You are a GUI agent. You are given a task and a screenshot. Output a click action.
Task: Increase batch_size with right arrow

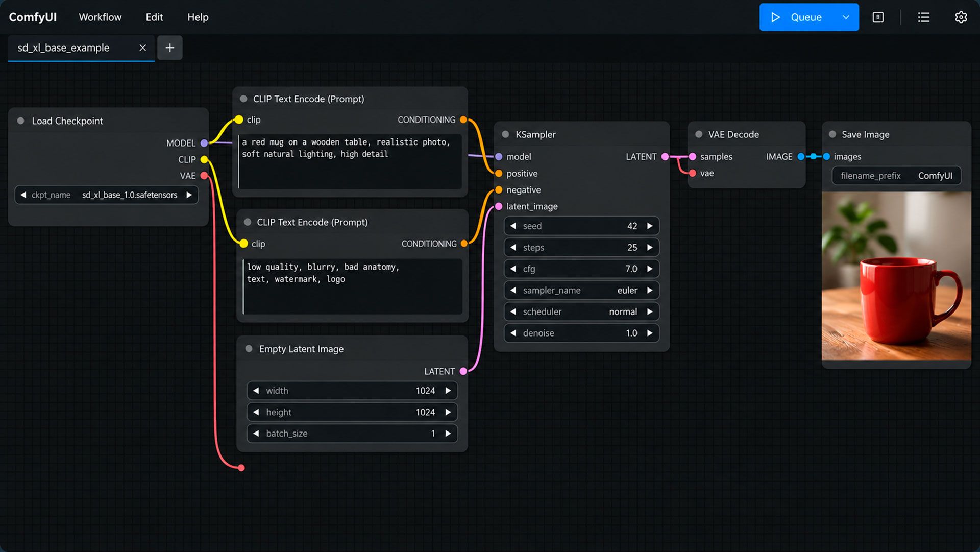click(x=448, y=434)
